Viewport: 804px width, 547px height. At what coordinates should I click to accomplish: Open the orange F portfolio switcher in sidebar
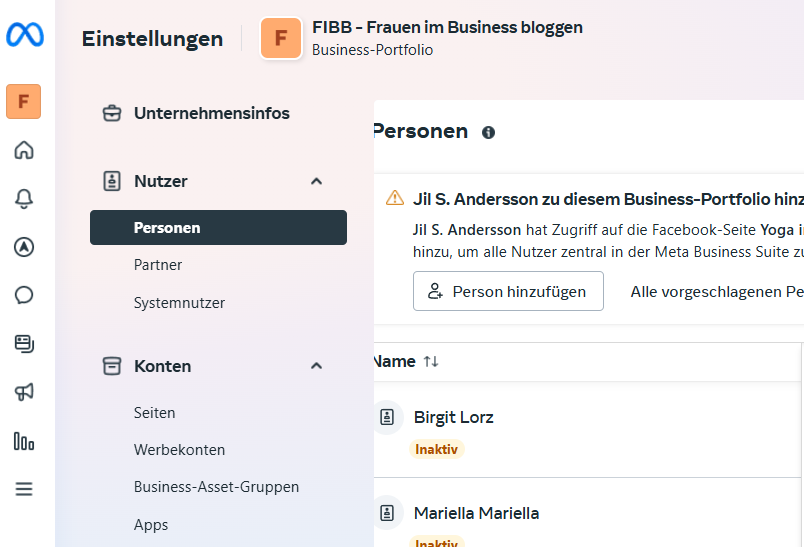pyautogui.click(x=24, y=102)
